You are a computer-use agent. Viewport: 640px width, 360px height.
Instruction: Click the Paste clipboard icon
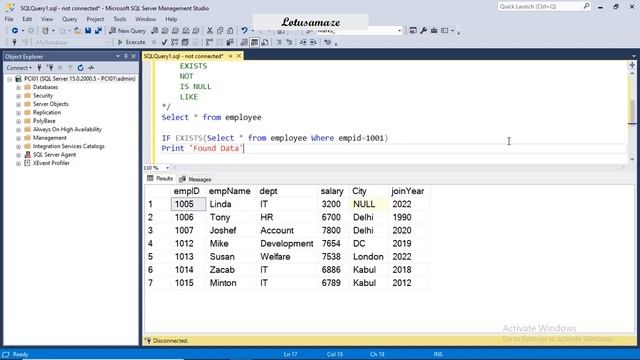tap(230, 31)
